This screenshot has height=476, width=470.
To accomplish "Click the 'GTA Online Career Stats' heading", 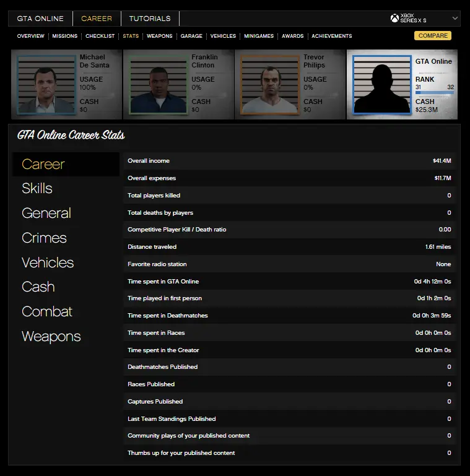I will 71,136.
